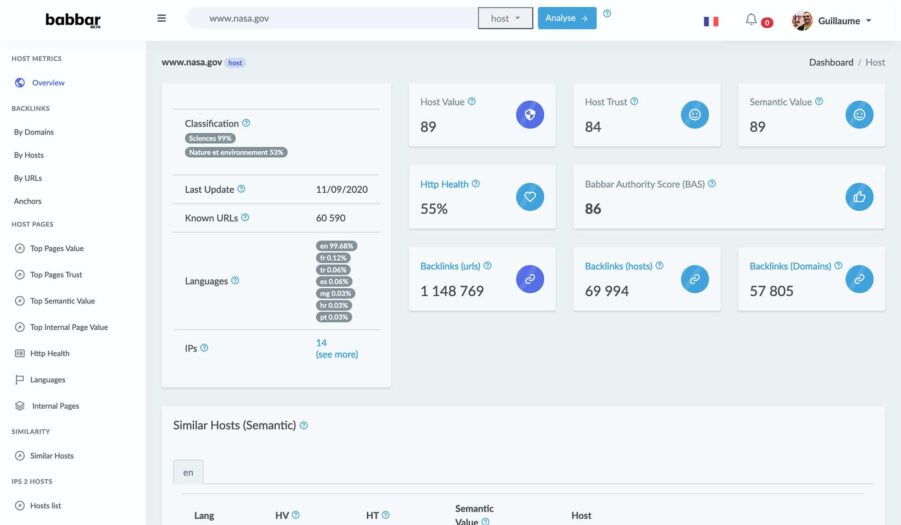Click the Sciences 99% classification tag

click(210, 138)
